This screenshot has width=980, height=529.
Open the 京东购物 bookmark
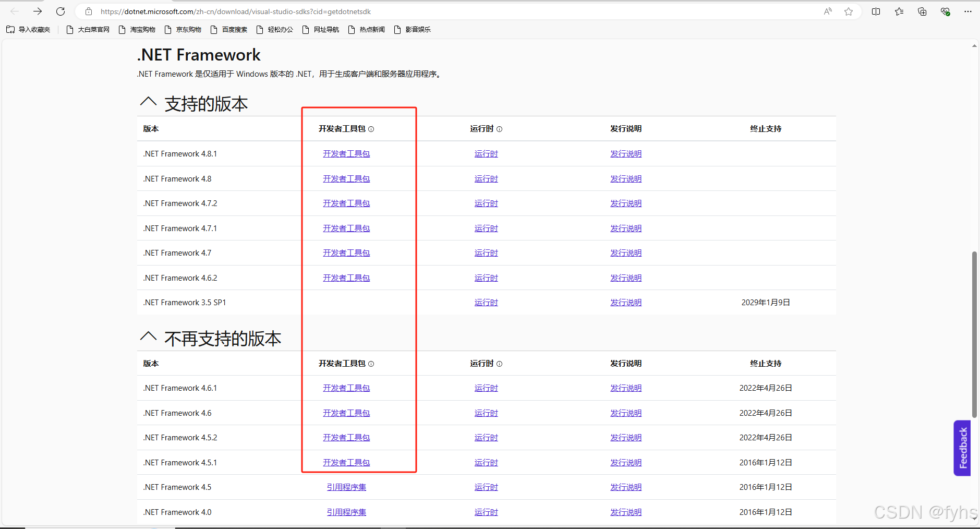pyautogui.click(x=183, y=30)
